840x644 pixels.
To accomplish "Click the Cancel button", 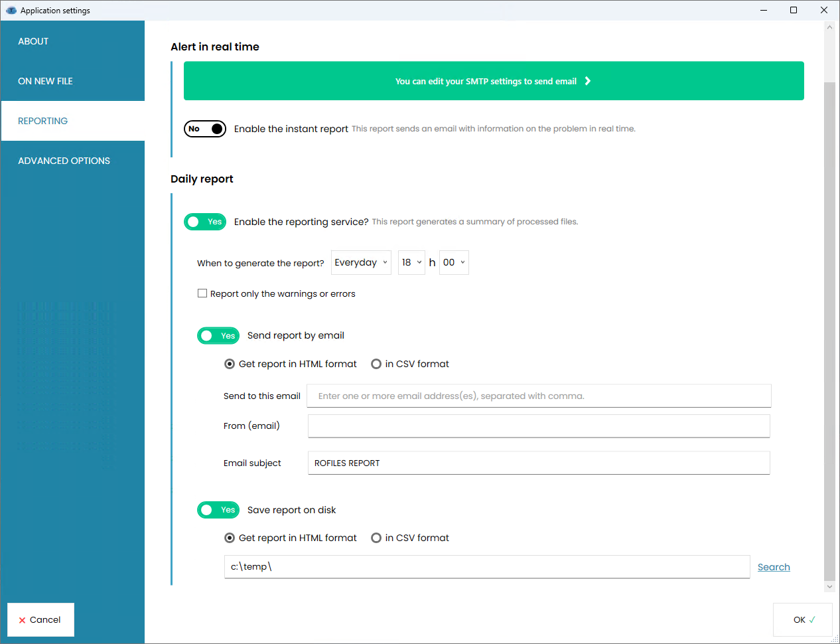I will 40,619.
